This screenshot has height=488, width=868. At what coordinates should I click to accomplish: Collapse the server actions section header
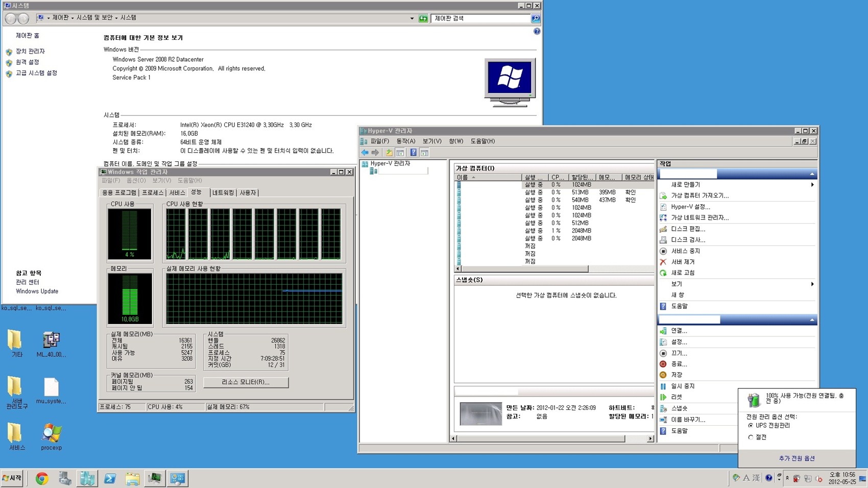[x=812, y=174]
